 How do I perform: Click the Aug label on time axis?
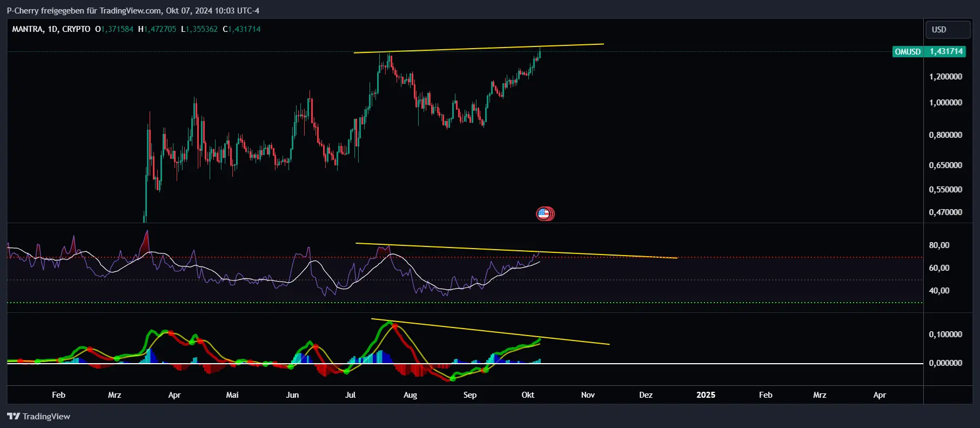coord(410,395)
